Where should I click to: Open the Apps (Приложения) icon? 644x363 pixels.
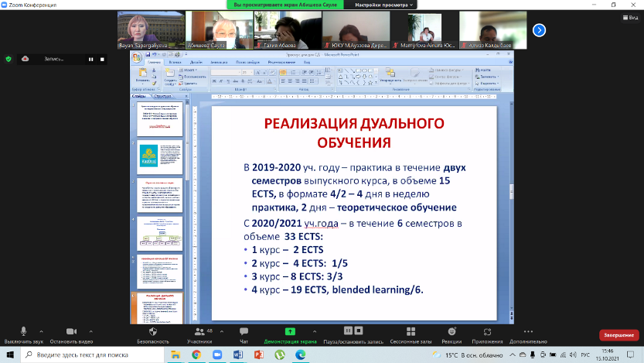(x=487, y=330)
